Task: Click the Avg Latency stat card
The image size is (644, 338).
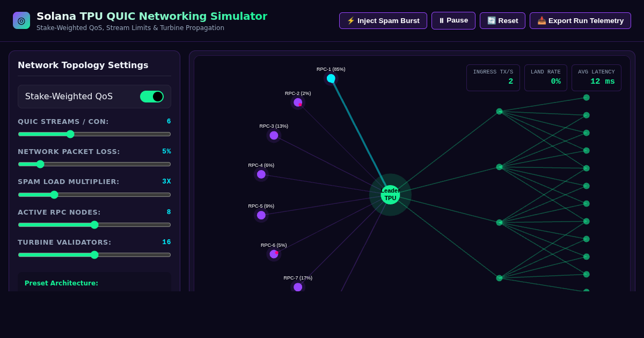Action: coord(596,78)
